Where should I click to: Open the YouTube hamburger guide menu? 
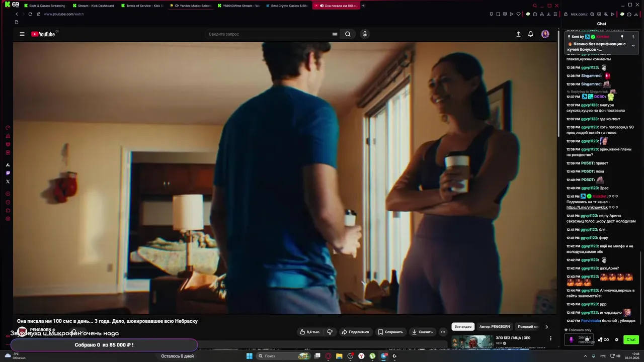tap(22, 34)
